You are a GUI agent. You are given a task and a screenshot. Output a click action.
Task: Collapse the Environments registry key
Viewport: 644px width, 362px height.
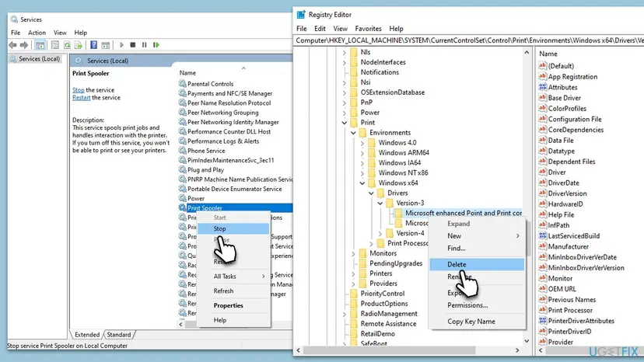353,133
